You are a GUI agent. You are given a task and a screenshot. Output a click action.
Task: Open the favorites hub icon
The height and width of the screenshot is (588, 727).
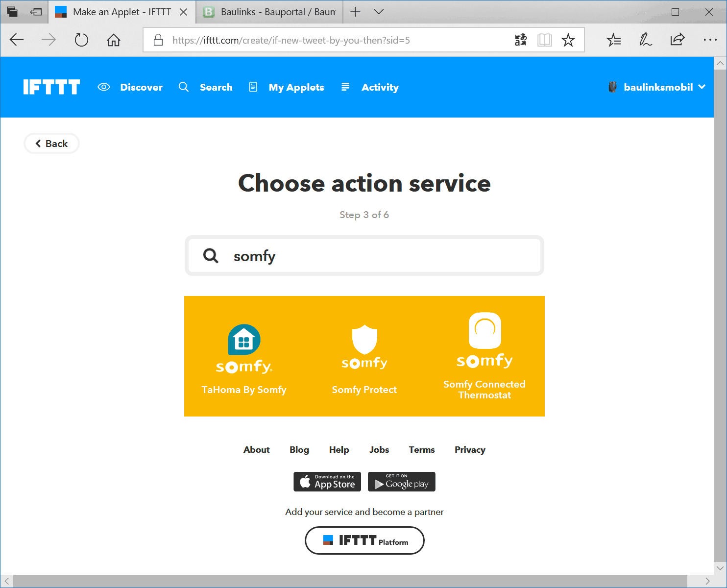point(613,40)
